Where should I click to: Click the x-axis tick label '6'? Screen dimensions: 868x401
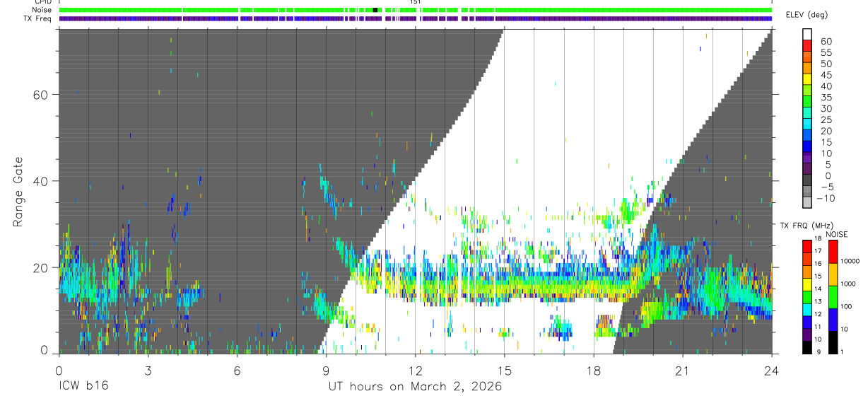point(237,371)
